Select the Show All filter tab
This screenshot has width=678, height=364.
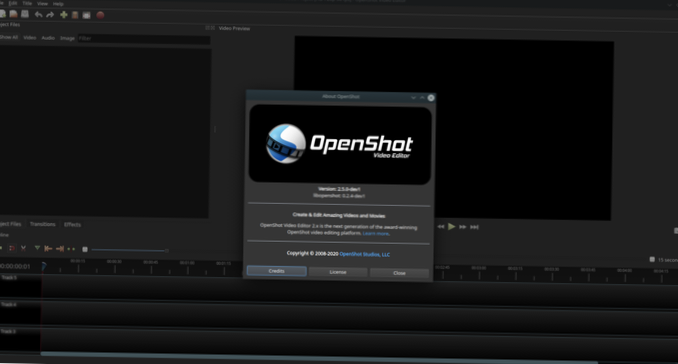[x=8, y=37]
